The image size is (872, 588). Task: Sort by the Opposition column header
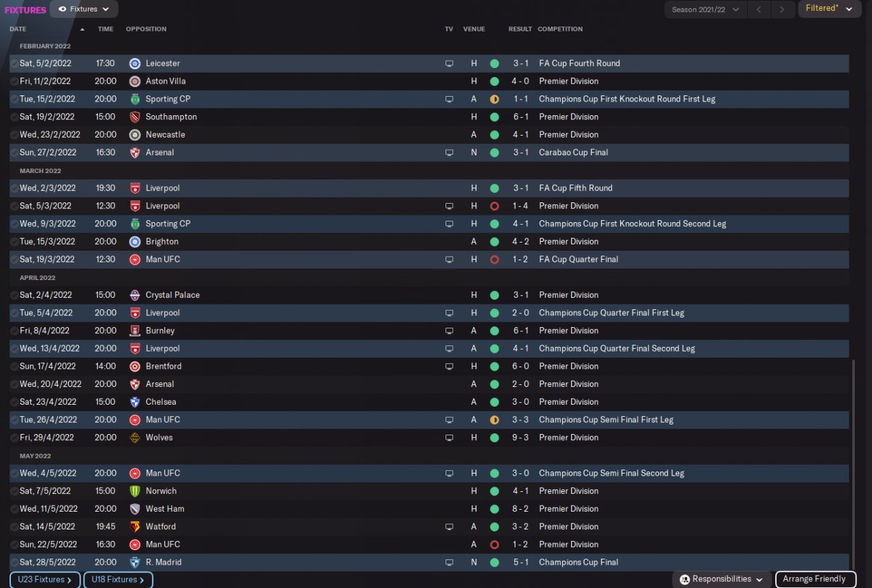pyautogui.click(x=146, y=29)
